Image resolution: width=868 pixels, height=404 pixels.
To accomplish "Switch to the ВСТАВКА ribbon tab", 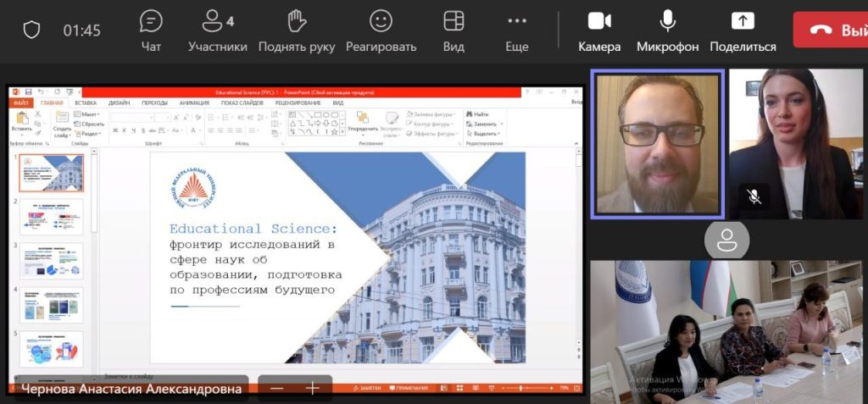I will (x=85, y=102).
